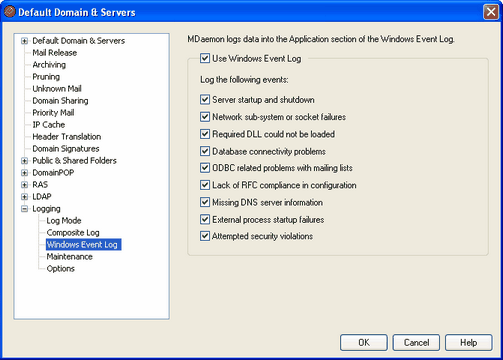The image size is (503, 360).
Task: Toggle Server startup and shutdown checkbox
Action: point(205,100)
